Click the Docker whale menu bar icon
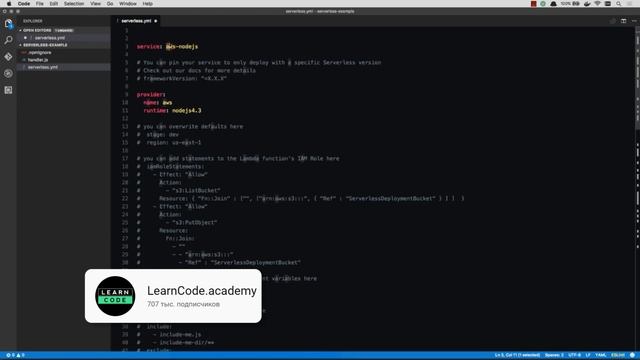The image size is (640, 360). click(587, 4)
